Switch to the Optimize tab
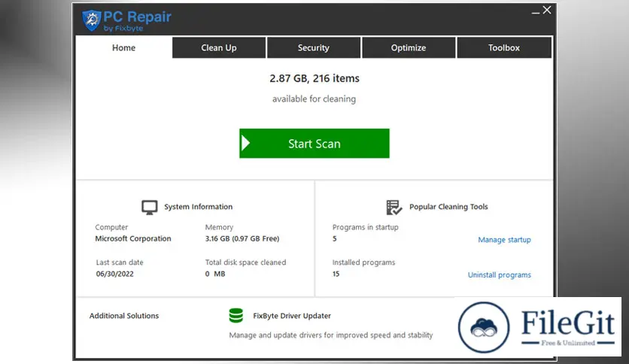The image size is (629, 364). point(409,47)
